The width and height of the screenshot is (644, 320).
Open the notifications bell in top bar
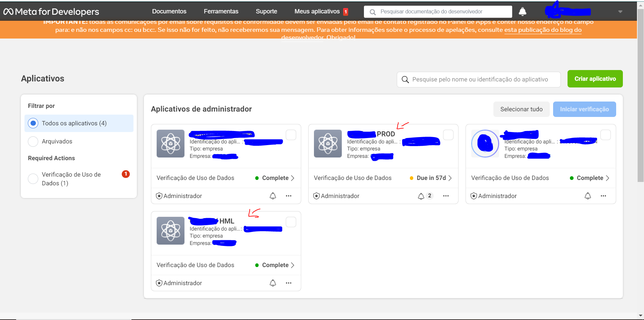point(523,12)
